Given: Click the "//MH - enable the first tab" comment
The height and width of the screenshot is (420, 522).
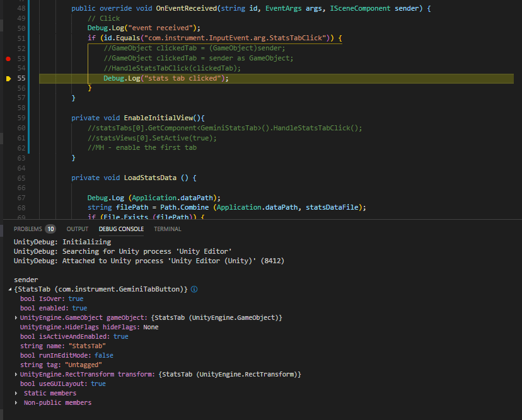Looking at the screenshot, I should point(142,147).
